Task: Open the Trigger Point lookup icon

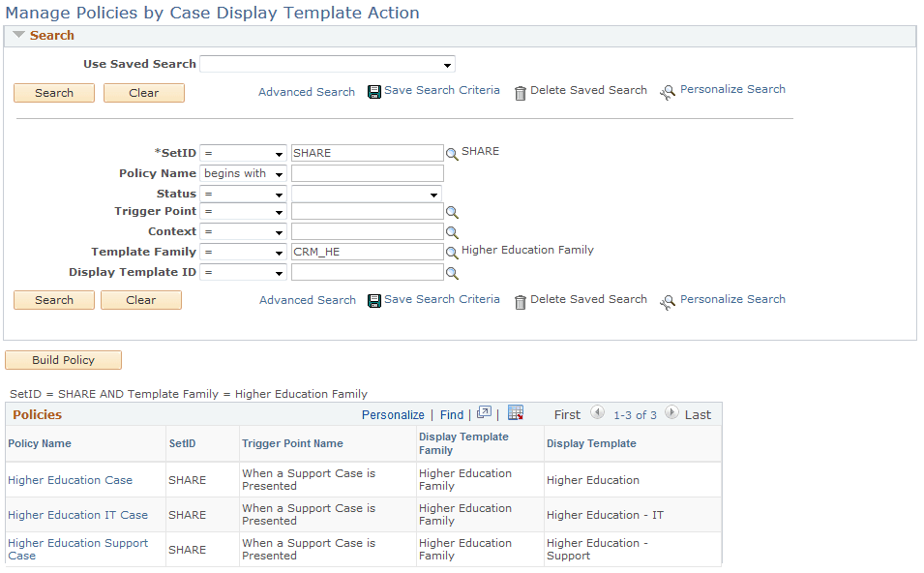Action: pyautogui.click(x=452, y=211)
